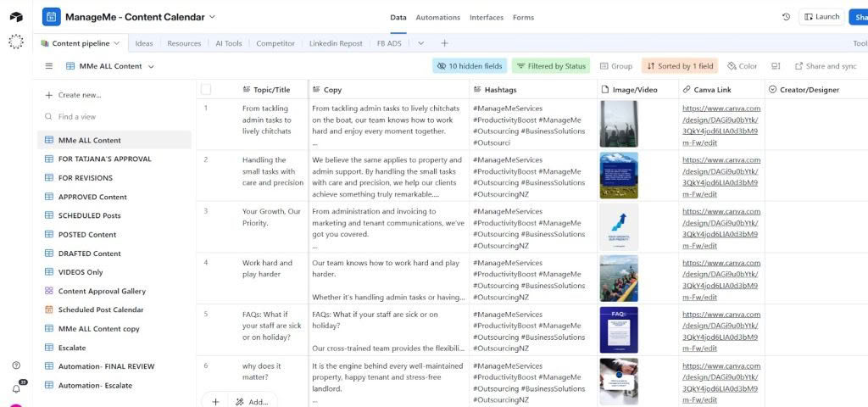Select the 'why does it matter?' title cell
Screen dimensions: 868x407
click(272, 382)
